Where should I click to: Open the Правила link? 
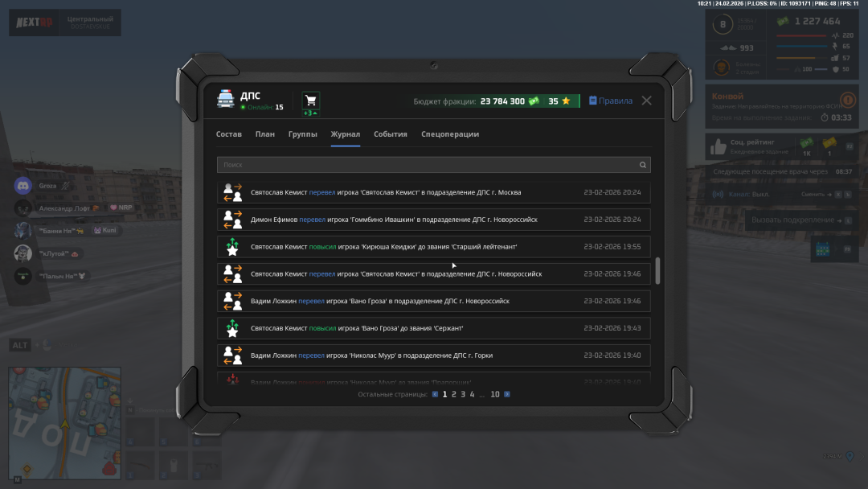coord(611,101)
